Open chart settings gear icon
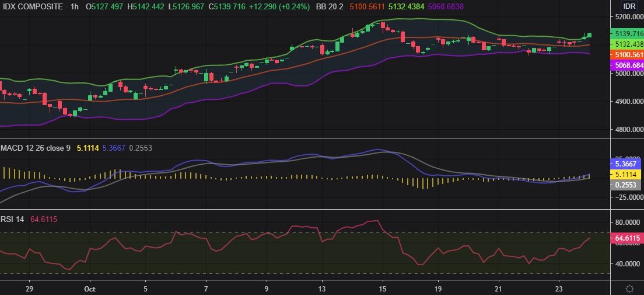Screen dimensions: 644x295 pyautogui.click(x=629, y=288)
